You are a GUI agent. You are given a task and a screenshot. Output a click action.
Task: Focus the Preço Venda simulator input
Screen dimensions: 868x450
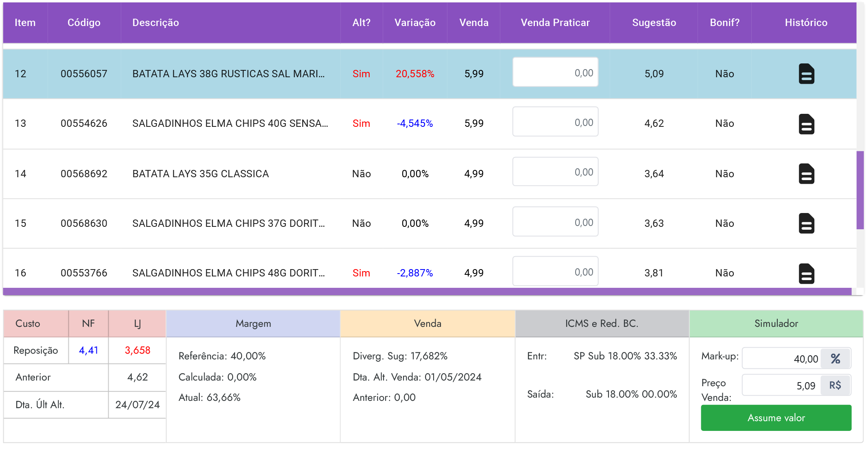[x=781, y=385]
